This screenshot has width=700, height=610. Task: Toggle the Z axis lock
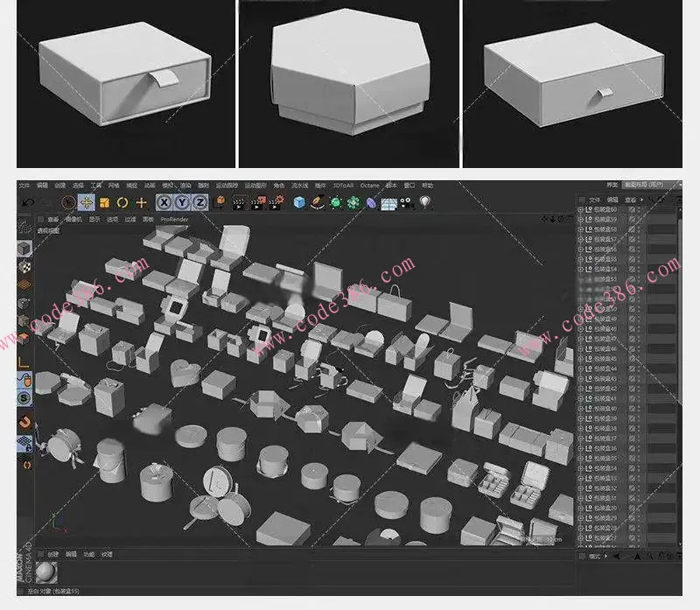(x=200, y=202)
